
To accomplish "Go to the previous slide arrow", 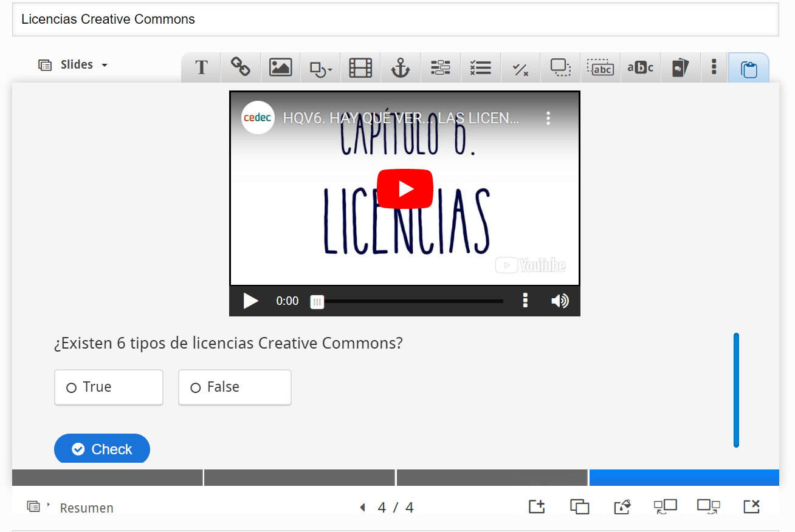I will (x=363, y=507).
